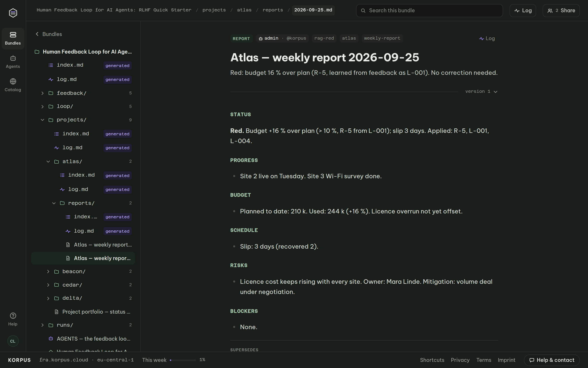Open Help from the sidebar

(13, 319)
